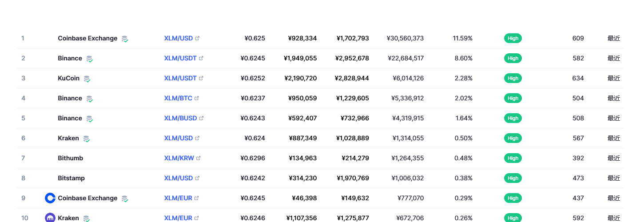Click the High confidence badge in Bithumb row
The image size is (644, 222).
pos(513,158)
